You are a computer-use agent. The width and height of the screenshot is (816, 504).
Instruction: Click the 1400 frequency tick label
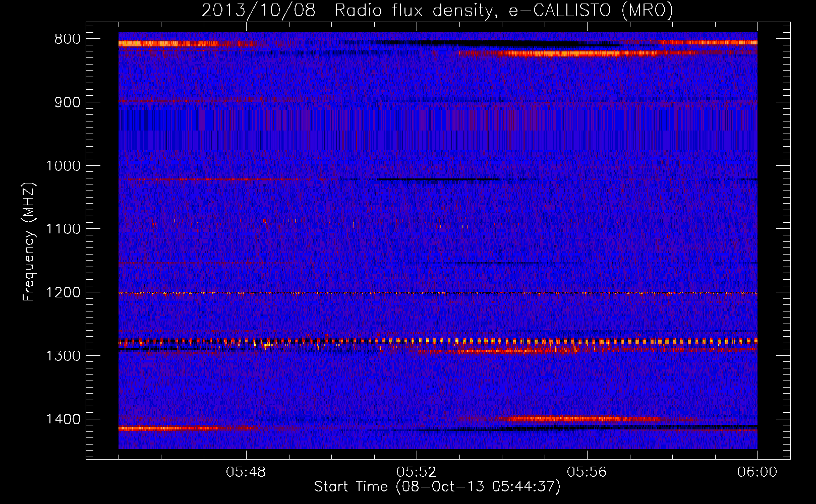pos(63,419)
